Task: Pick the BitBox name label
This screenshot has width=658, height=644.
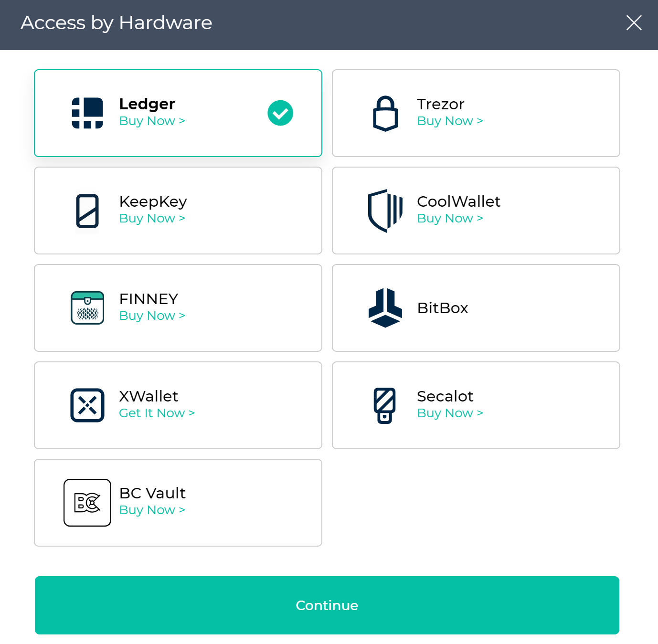Action: coord(443,308)
